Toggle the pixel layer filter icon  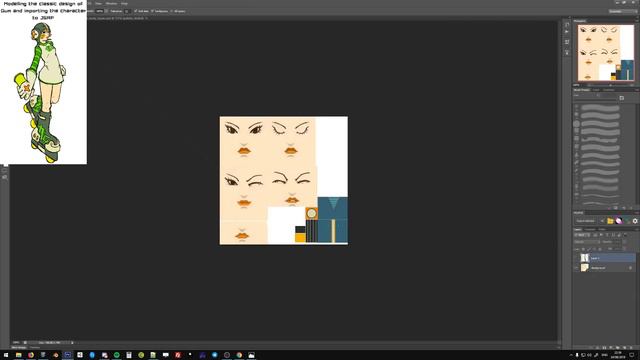point(595,235)
